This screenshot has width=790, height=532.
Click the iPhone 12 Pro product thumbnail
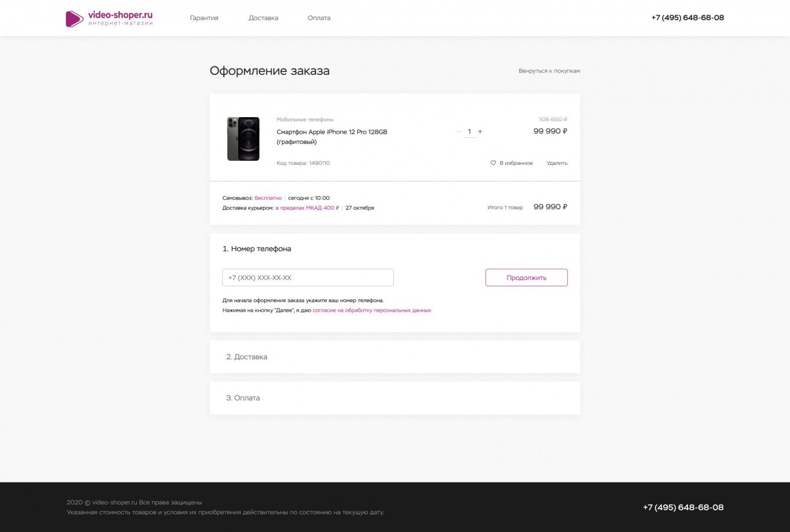click(243, 139)
